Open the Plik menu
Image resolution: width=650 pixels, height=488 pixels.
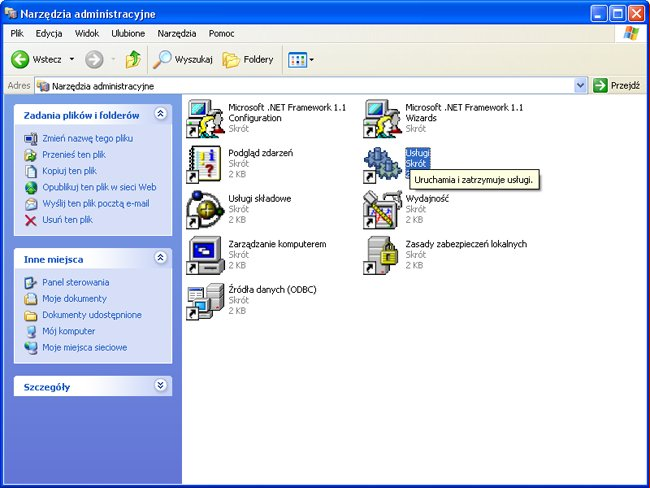point(17,34)
